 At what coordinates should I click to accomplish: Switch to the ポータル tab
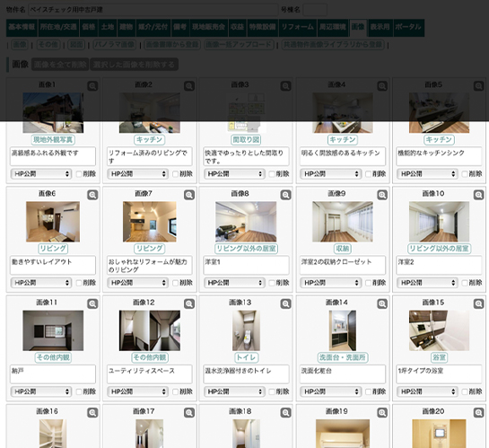[408, 27]
